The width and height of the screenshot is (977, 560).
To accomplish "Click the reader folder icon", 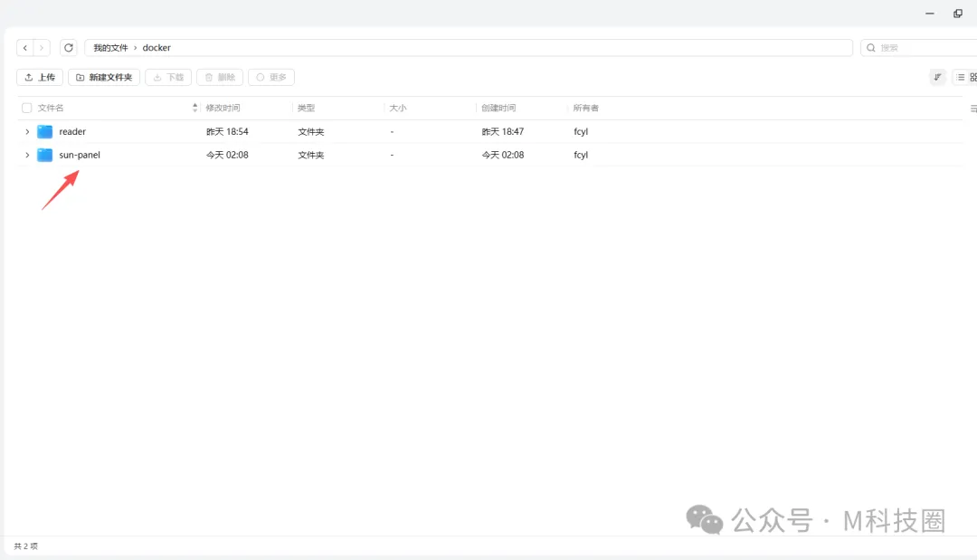I will click(x=44, y=131).
